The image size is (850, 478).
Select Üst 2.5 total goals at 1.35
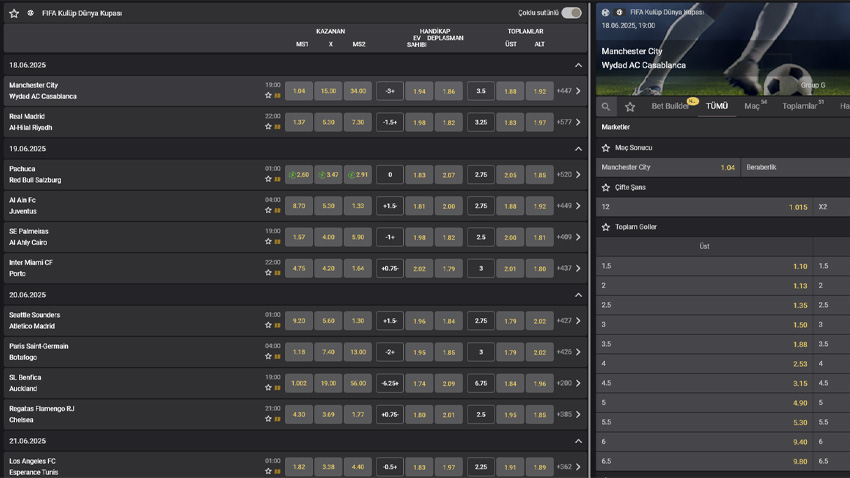point(705,305)
